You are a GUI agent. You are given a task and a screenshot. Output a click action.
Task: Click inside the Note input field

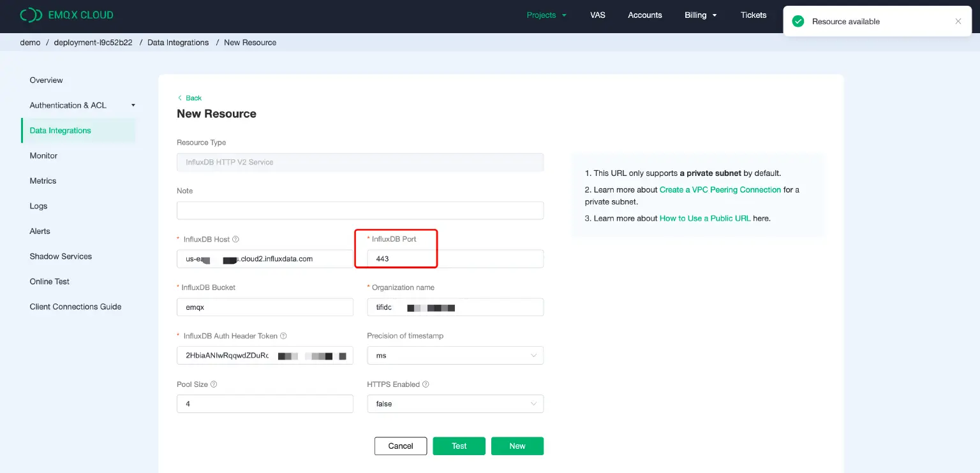360,210
